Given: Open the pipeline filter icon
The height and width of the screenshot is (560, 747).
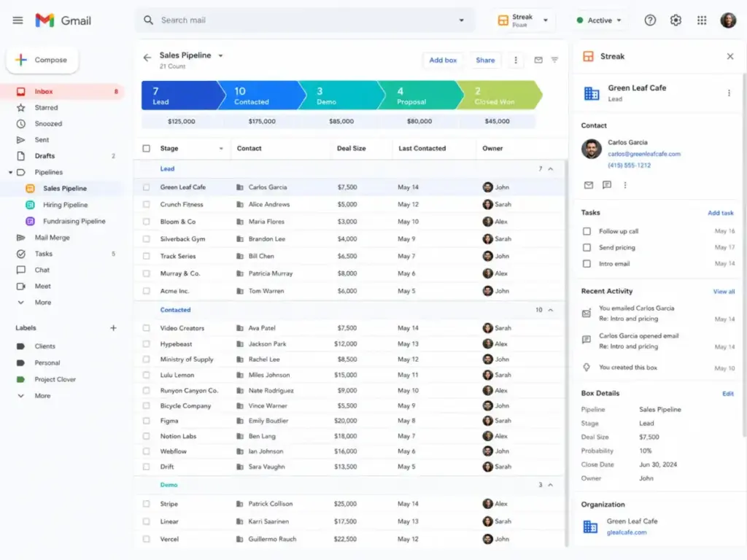Looking at the screenshot, I should pyautogui.click(x=554, y=60).
